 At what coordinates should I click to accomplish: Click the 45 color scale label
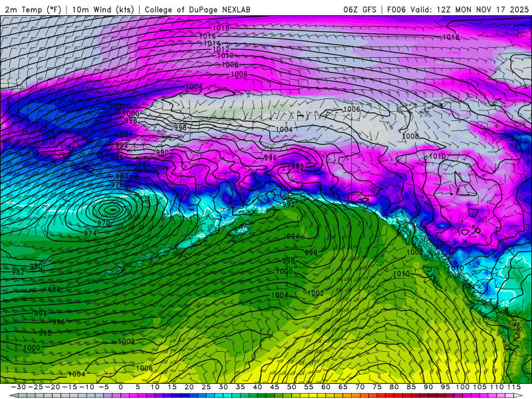[x=275, y=387]
